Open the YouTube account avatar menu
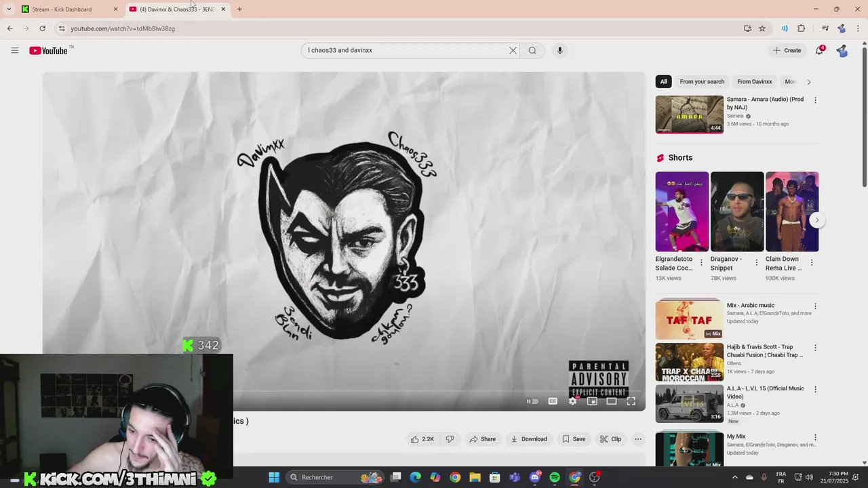The height and width of the screenshot is (488, 868). (x=842, y=50)
